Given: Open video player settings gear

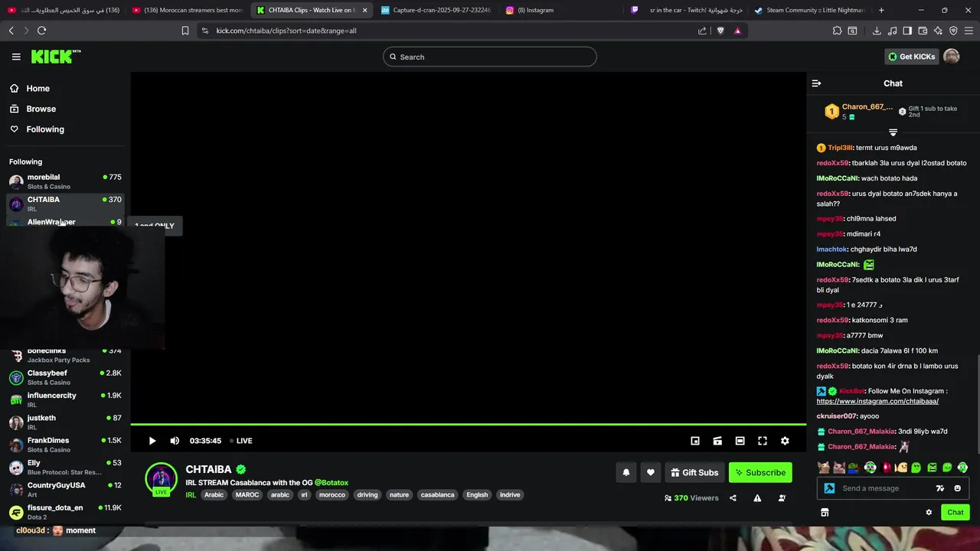Looking at the screenshot, I should (x=785, y=441).
